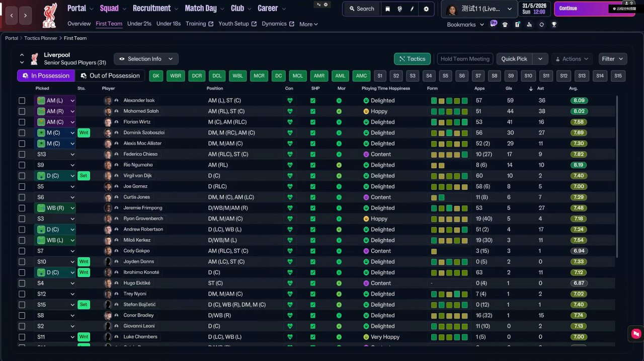The width and height of the screenshot is (644, 361).
Task: Open the Recruitment menu
Action: (x=155, y=8)
